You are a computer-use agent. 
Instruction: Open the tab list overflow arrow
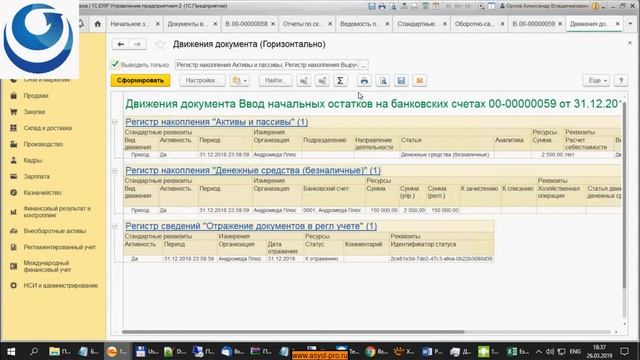tap(631, 24)
